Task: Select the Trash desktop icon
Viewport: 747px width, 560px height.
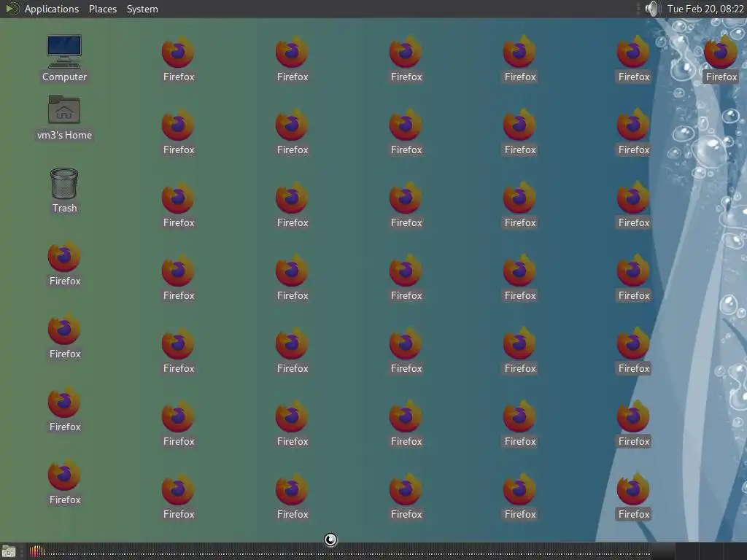Action: pyautogui.click(x=64, y=190)
